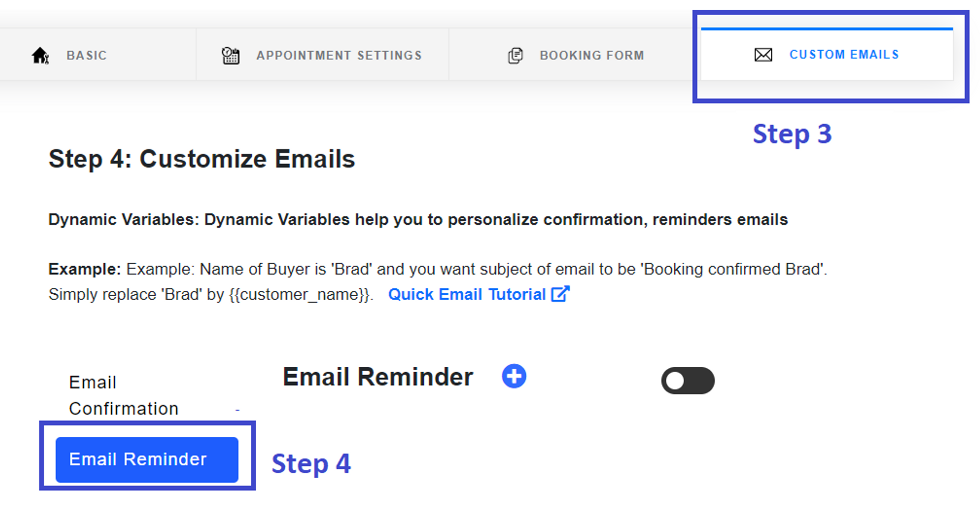Click the small dash next to Email Confirmation

(237, 409)
